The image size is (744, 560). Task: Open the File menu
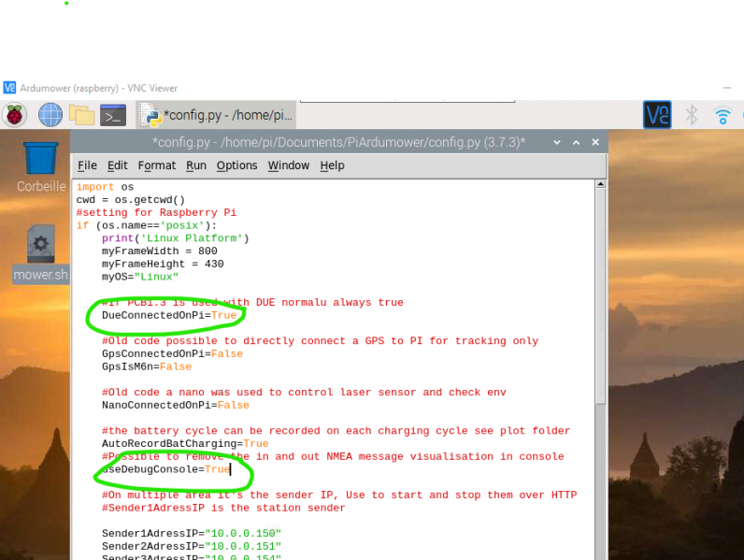(x=87, y=165)
